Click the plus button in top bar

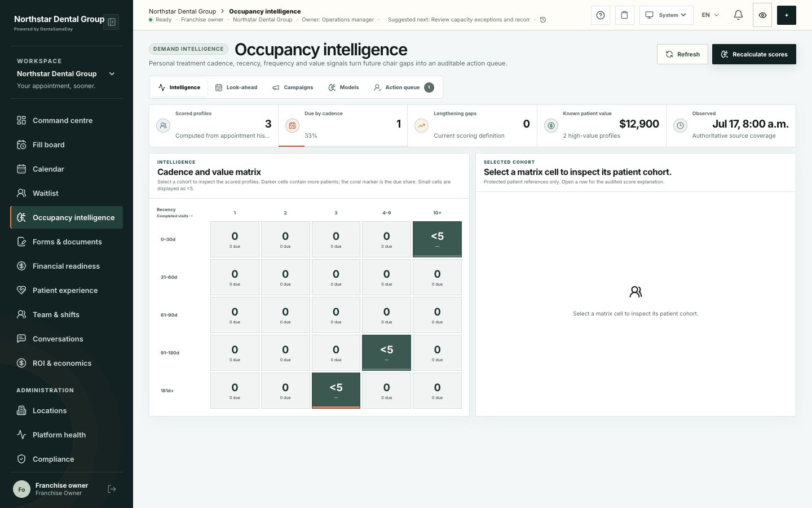(786, 15)
